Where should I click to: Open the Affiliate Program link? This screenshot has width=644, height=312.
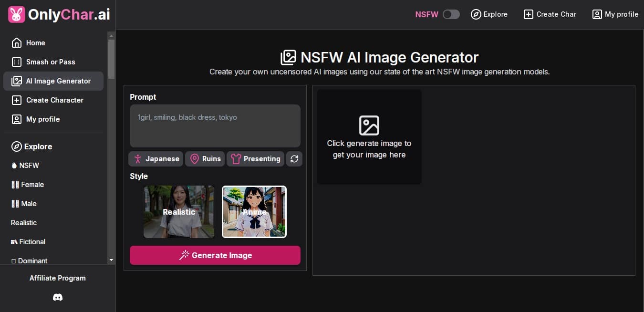click(x=58, y=278)
